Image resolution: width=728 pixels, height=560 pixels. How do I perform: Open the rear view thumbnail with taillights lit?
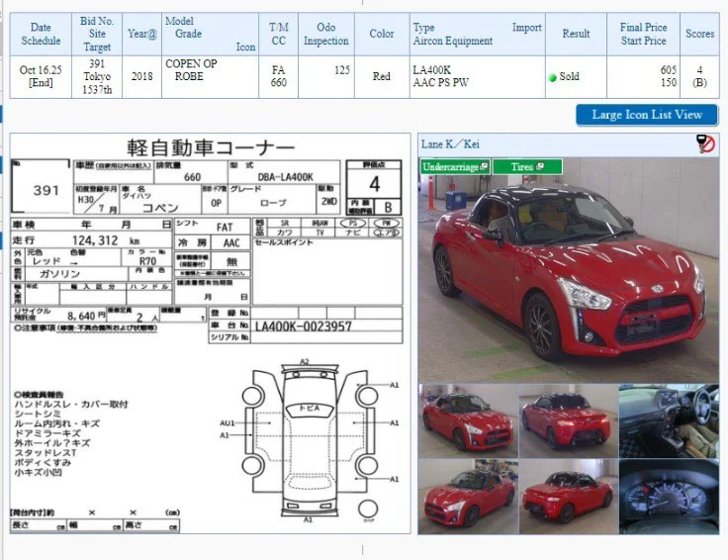point(569,420)
